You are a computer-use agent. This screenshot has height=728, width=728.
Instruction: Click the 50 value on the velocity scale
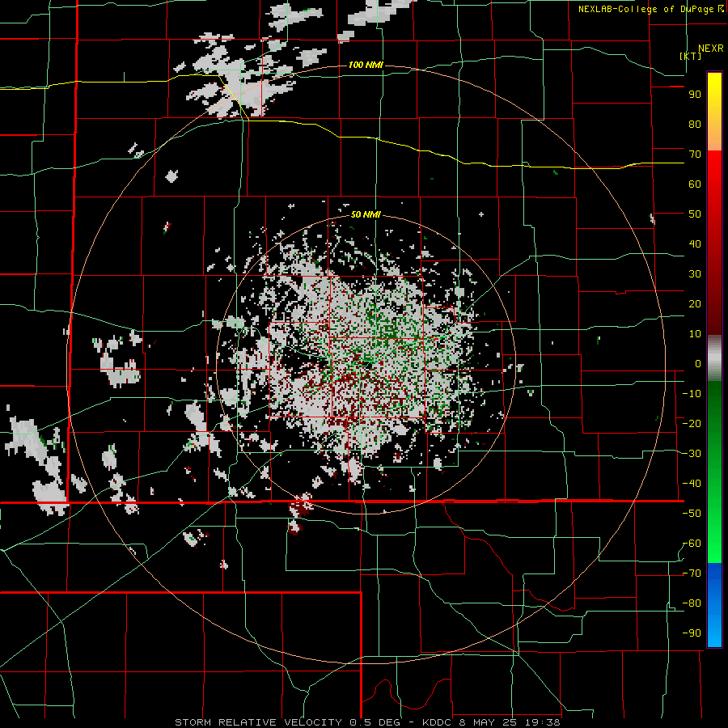tap(695, 214)
